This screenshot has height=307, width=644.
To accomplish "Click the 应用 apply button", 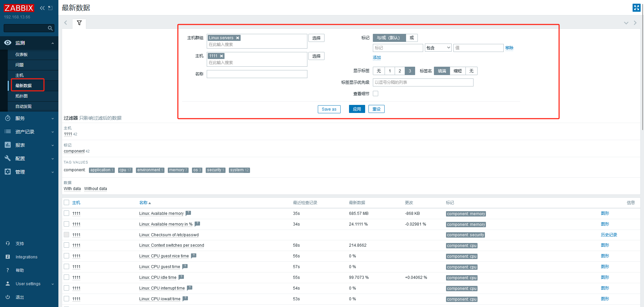I will click(x=357, y=109).
